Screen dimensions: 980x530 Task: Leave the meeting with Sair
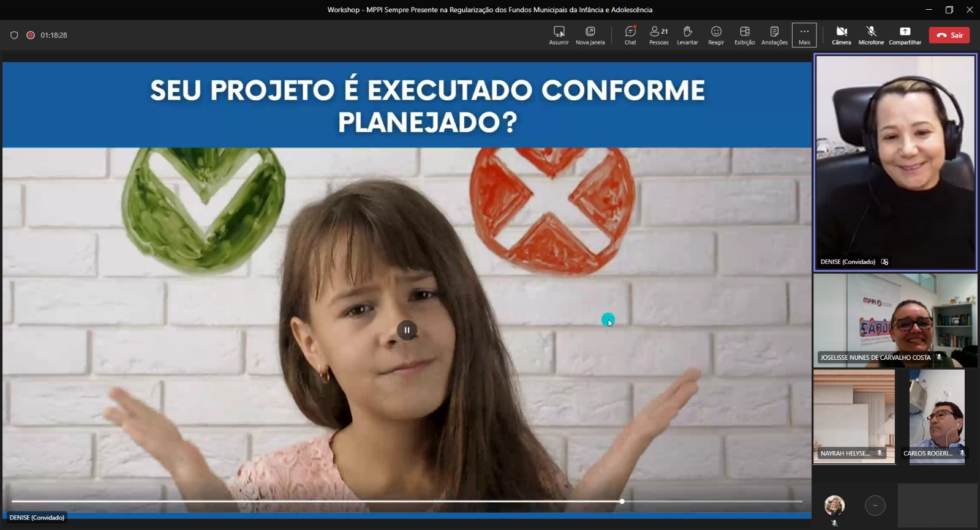(x=949, y=35)
